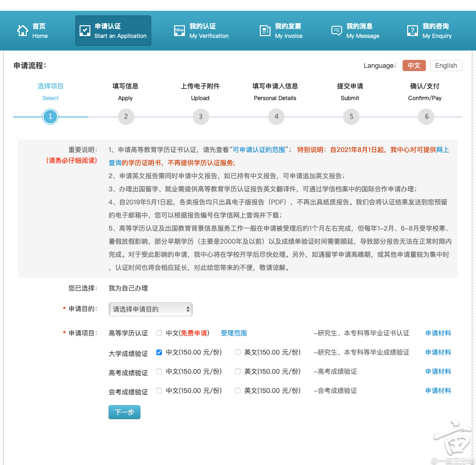Select the Start an Application icon
The width and height of the screenshot is (476, 465).
coord(84,30)
